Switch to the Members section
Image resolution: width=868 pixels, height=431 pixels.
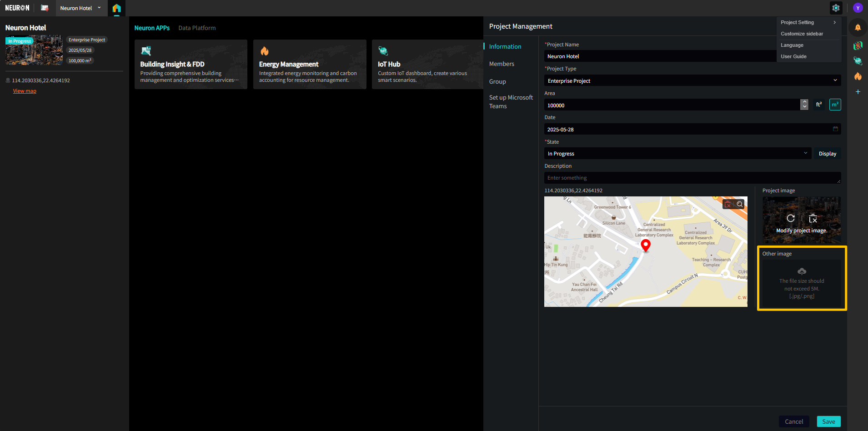tap(502, 64)
